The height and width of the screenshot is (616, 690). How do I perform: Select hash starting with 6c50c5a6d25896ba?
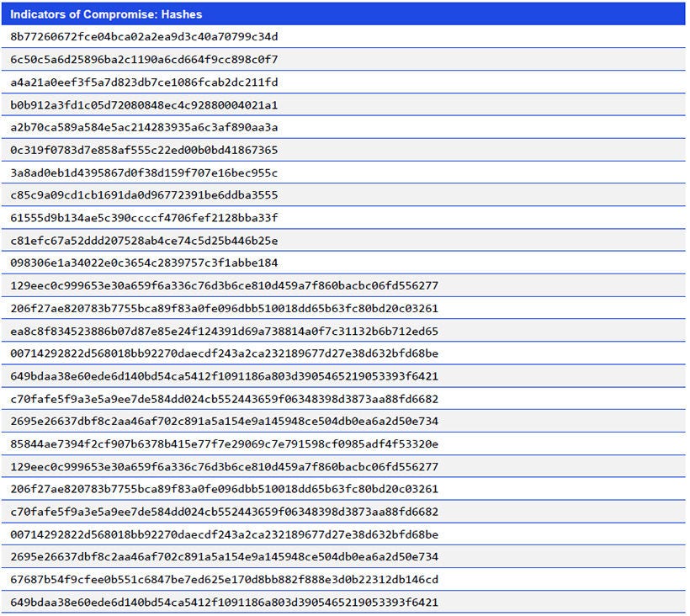coord(144,60)
